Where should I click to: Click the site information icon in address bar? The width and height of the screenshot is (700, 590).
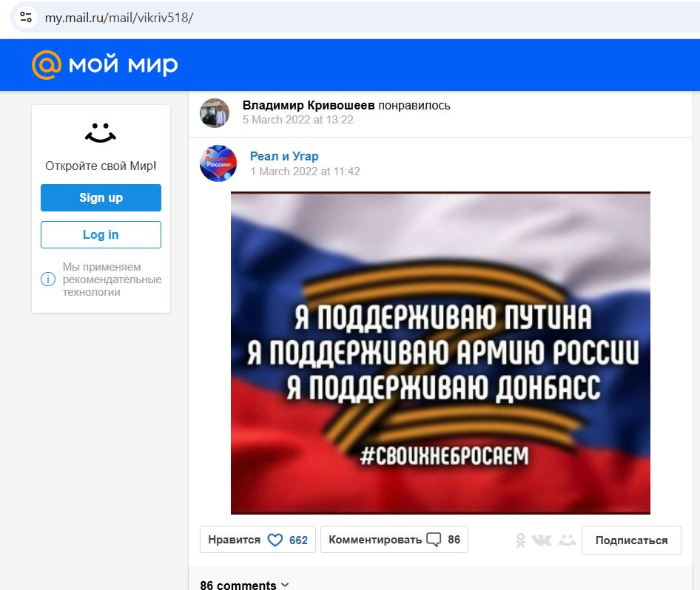[x=26, y=18]
